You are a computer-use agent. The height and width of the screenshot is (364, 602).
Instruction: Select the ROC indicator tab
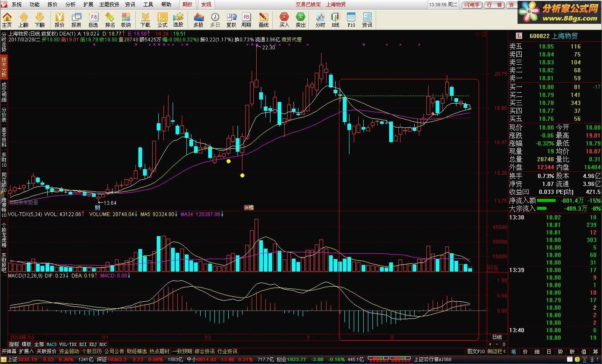tap(103, 345)
